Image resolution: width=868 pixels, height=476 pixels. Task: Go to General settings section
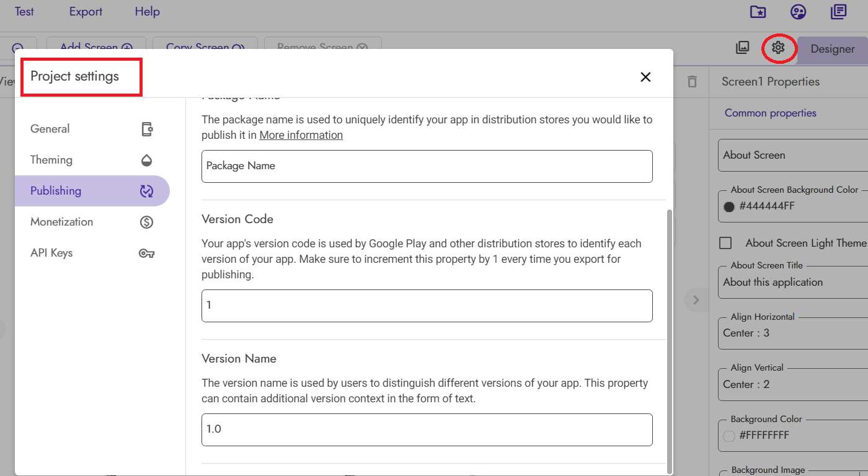coord(92,129)
